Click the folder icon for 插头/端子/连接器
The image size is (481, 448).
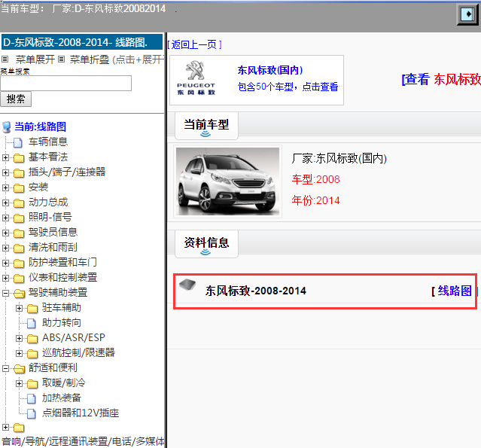click(19, 172)
